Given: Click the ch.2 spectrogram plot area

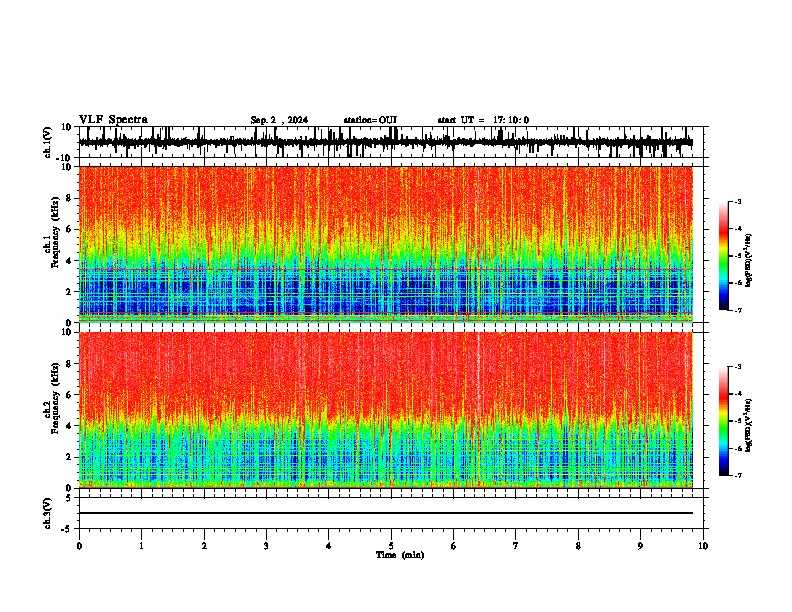Looking at the screenshot, I should pyautogui.click(x=386, y=410).
